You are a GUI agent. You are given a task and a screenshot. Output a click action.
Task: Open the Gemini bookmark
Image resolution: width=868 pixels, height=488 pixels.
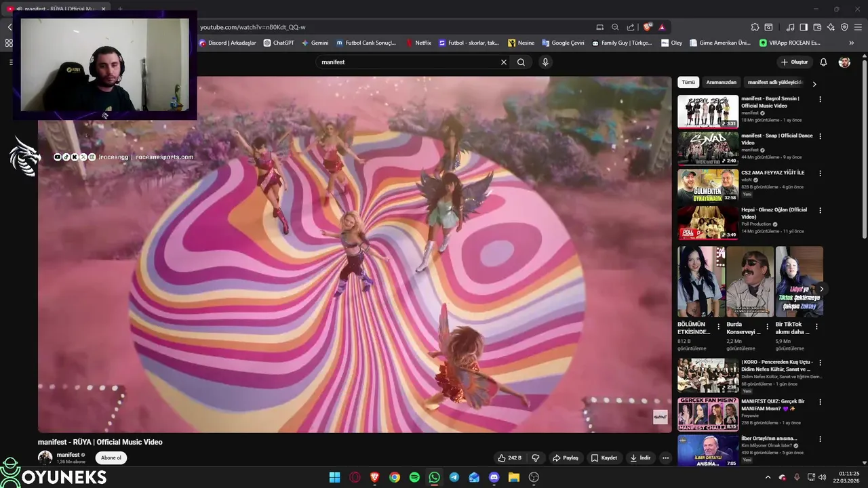pos(315,43)
